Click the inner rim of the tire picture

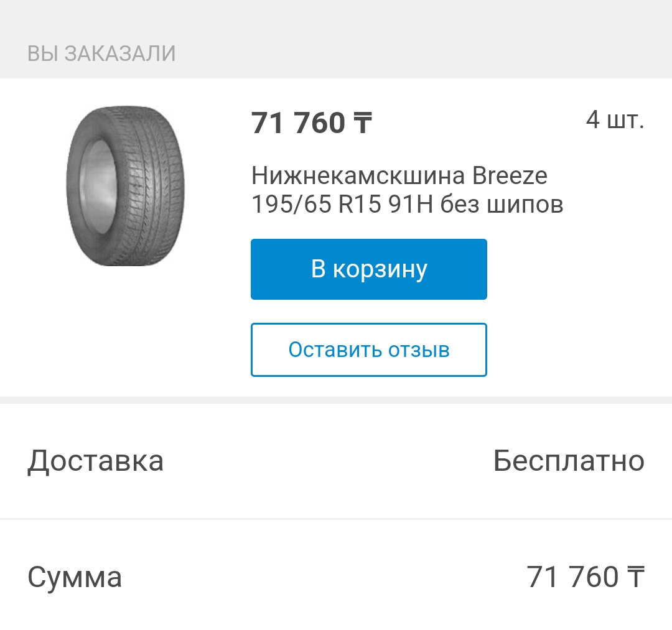(96, 187)
